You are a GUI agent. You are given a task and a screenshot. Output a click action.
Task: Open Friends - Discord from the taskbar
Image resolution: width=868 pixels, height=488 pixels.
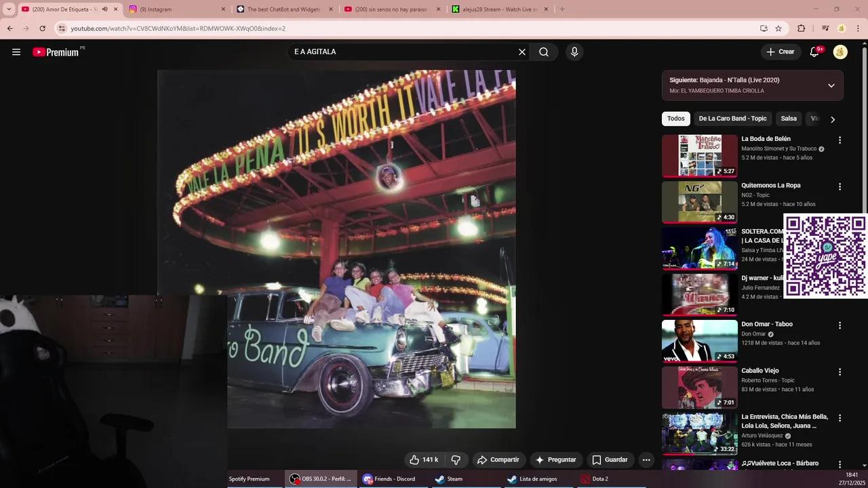click(393, 479)
